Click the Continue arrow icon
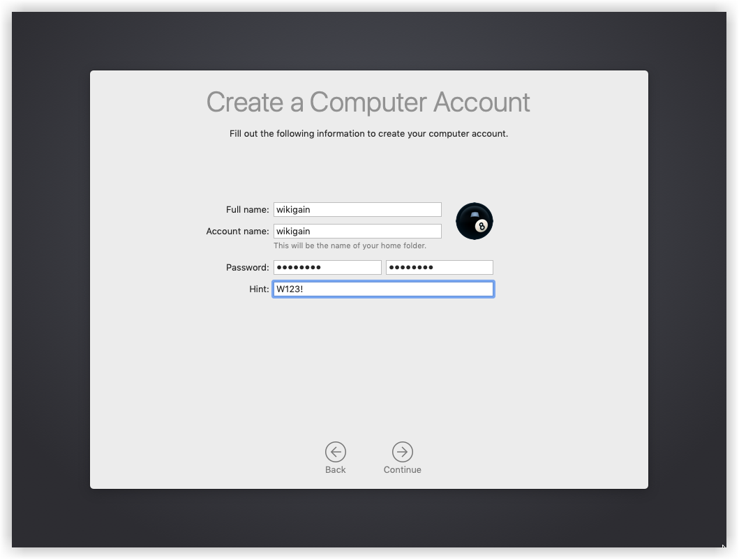Viewport: 739px width, 560px height. [402, 452]
